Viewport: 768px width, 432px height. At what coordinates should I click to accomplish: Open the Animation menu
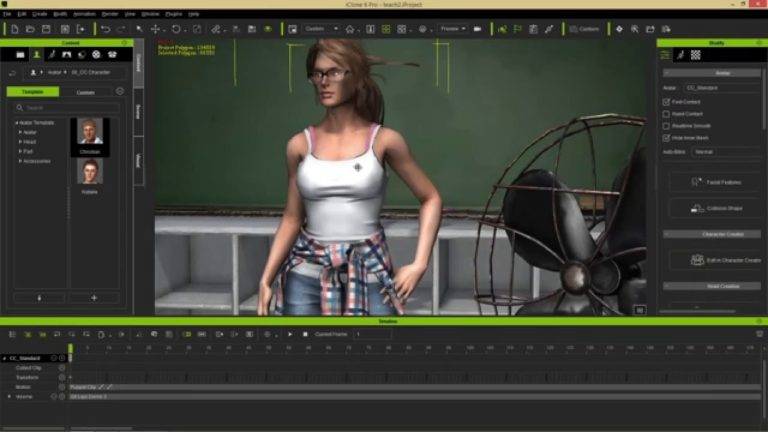[x=84, y=14]
